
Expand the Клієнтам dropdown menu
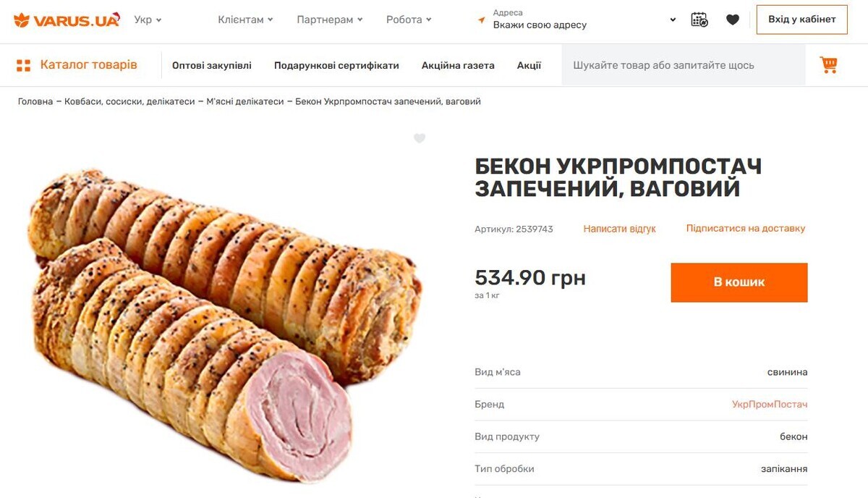coord(245,20)
